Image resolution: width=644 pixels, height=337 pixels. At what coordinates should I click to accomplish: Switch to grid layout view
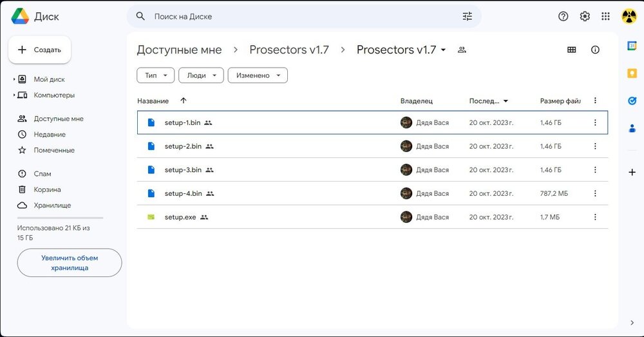[571, 50]
